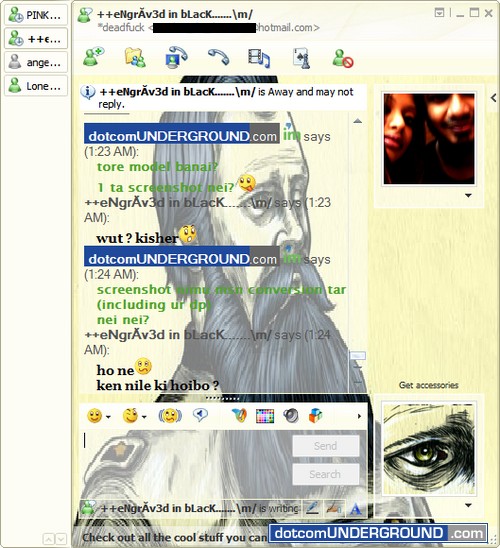Viewport: 500px width, 548px height.
Task: Open the games cards and chess icon
Action: click(302, 58)
